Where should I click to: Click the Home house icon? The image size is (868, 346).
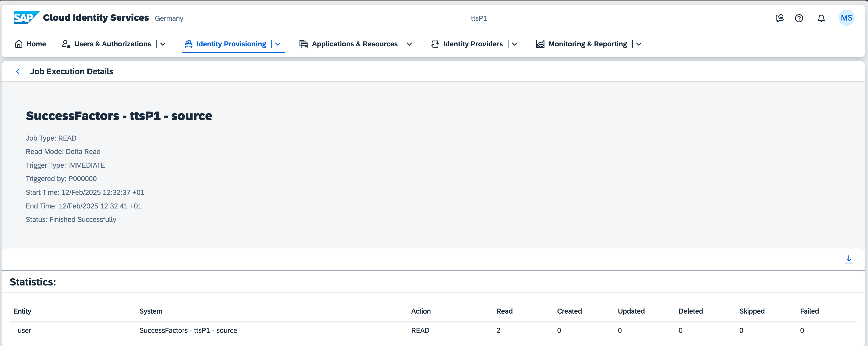point(19,44)
